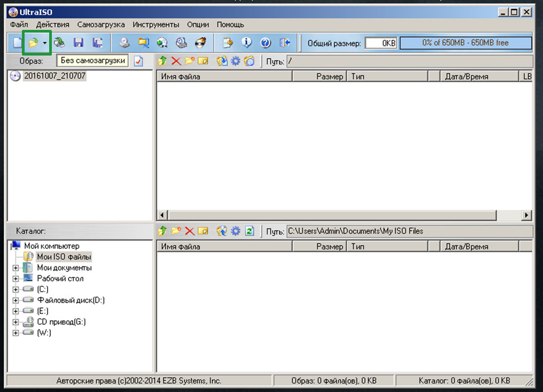This screenshot has width=543, height=392.
Task: Delete item via red X in image pane
Action: pos(176,61)
